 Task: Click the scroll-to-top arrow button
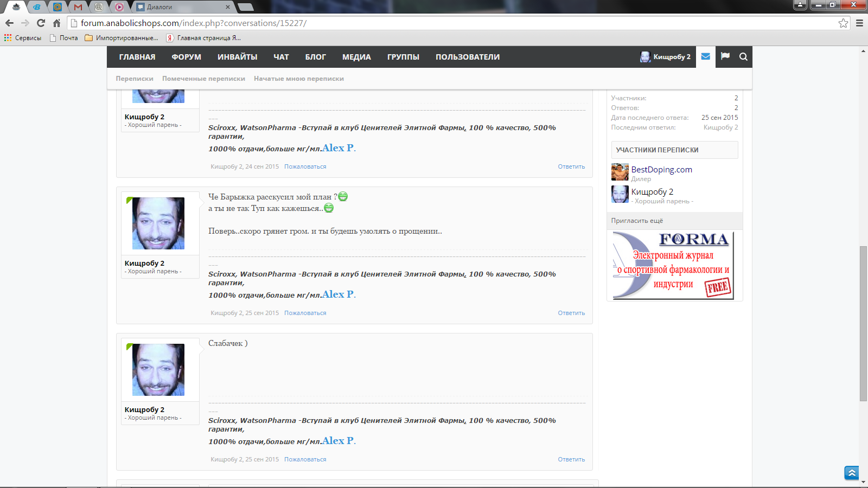pyautogui.click(x=851, y=473)
